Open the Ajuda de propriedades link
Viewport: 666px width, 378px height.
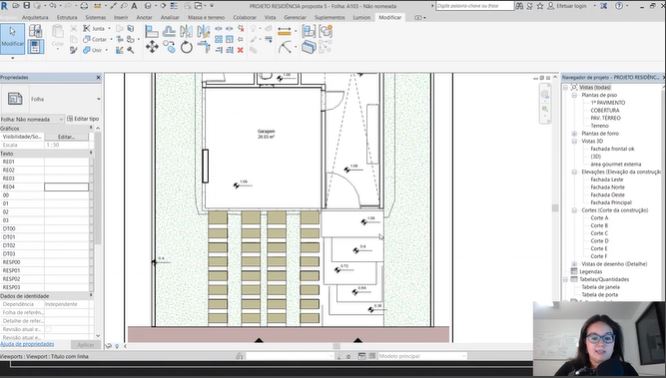[27, 344]
